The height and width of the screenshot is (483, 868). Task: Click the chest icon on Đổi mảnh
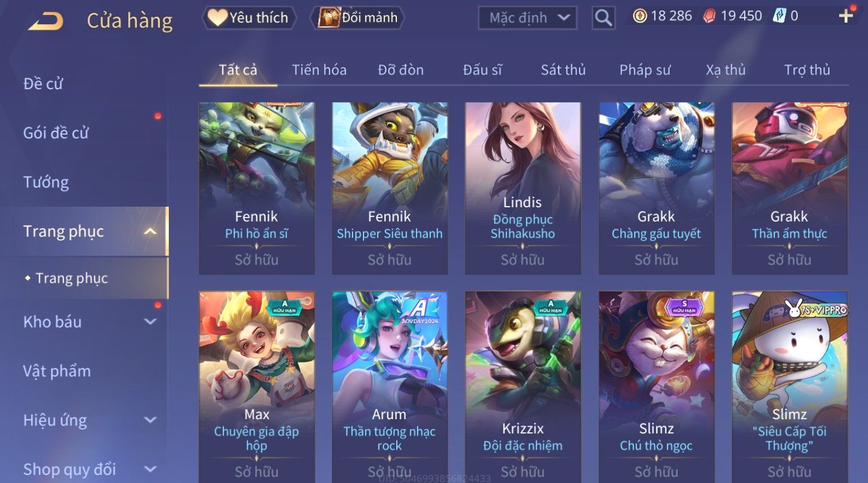pyautogui.click(x=329, y=17)
